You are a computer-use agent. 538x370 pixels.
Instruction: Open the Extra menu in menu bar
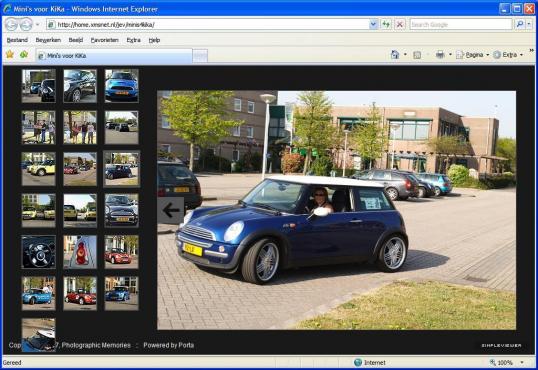tap(133, 40)
